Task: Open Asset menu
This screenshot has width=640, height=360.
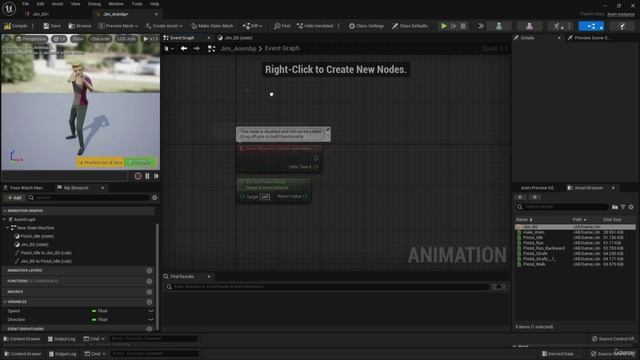Action: point(57,4)
